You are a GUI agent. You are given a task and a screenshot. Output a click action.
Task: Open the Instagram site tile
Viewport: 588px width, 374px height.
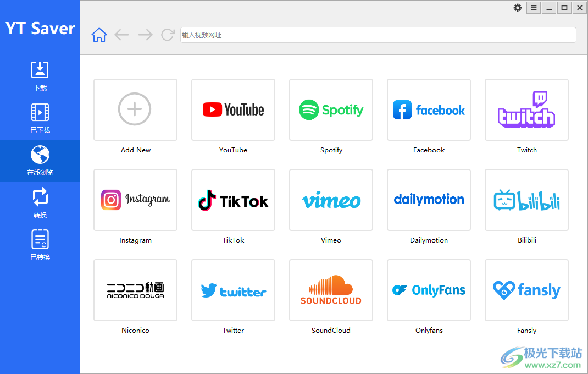click(135, 200)
